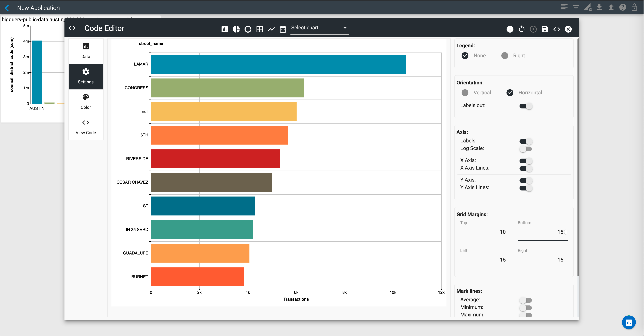Enable the Minimum mark line switch
Image resolution: width=644 pixels, height=336 pixels.
point(526,308)
